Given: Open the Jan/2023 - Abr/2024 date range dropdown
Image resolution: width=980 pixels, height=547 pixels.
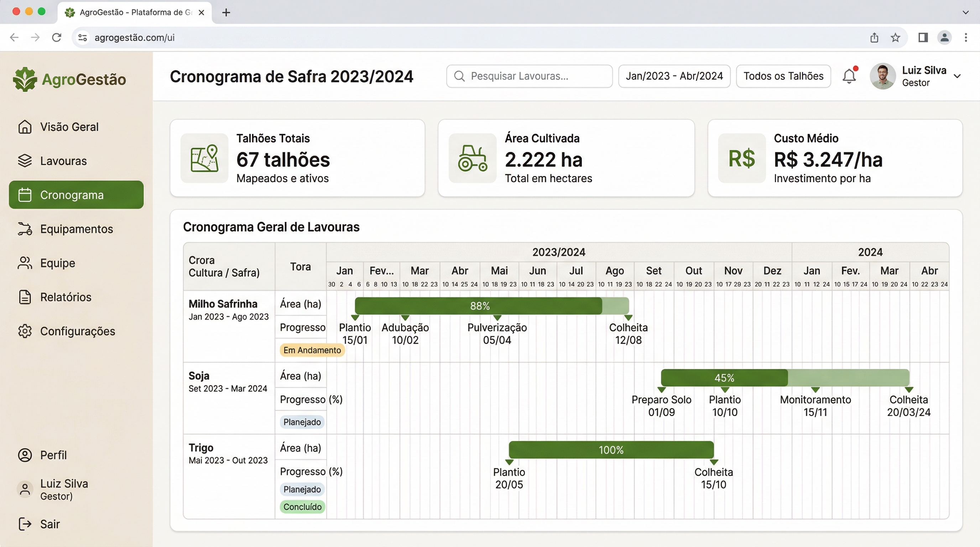Looking at the screenshot, I should (674, 76).
